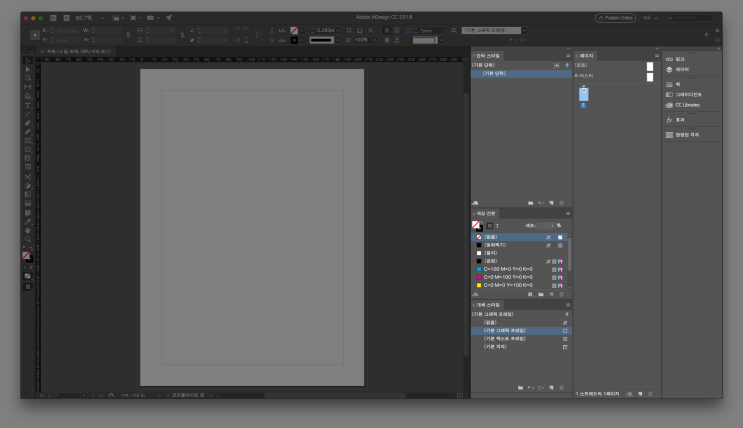Select Cyan C=100 M=0 Y=0 K=0 swatch
The image size is (743, 428).
520,269
